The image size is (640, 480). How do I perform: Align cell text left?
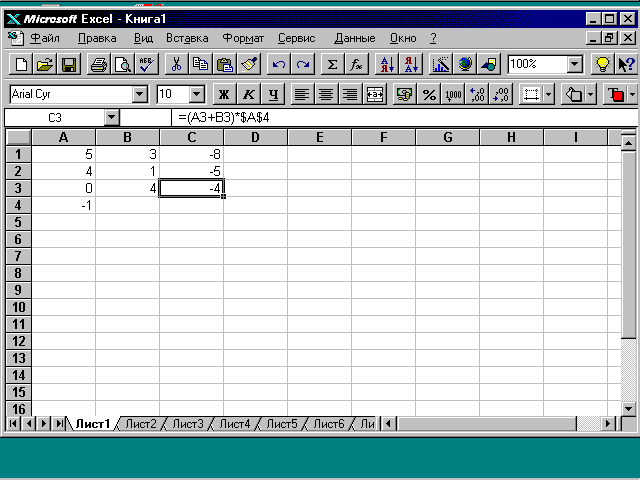pyautogui.click(x=302, y=95)
